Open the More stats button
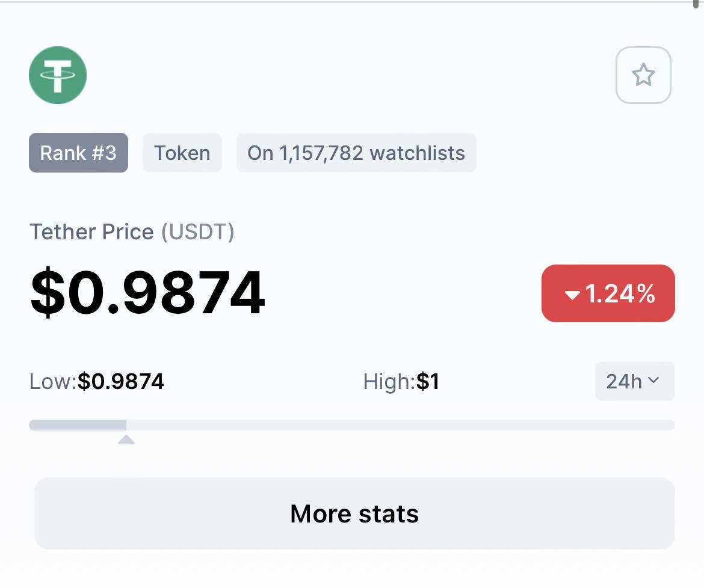This screenshot has width=704, height=588. pos(354,513)
